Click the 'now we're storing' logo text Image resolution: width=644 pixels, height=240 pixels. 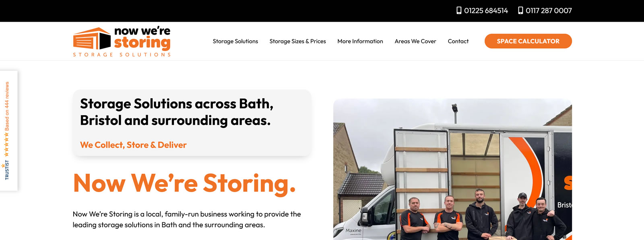(x=142, y=38)
